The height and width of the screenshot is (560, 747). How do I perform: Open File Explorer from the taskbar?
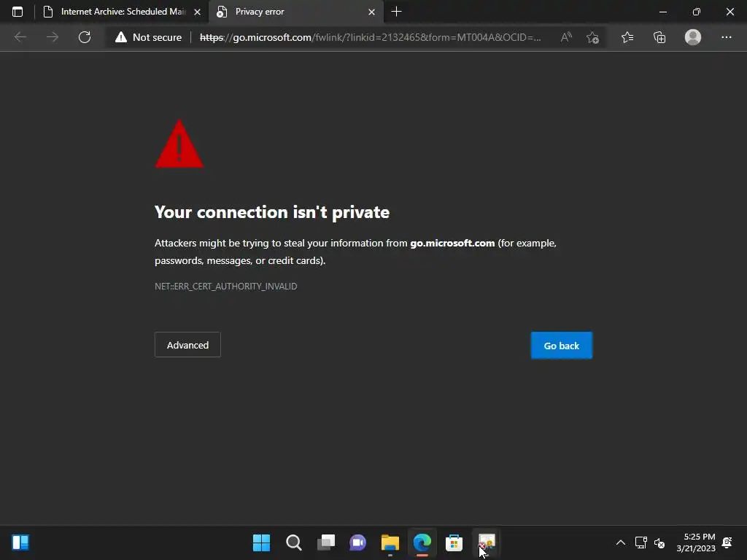pyautogui.click(x=390, y=542)
